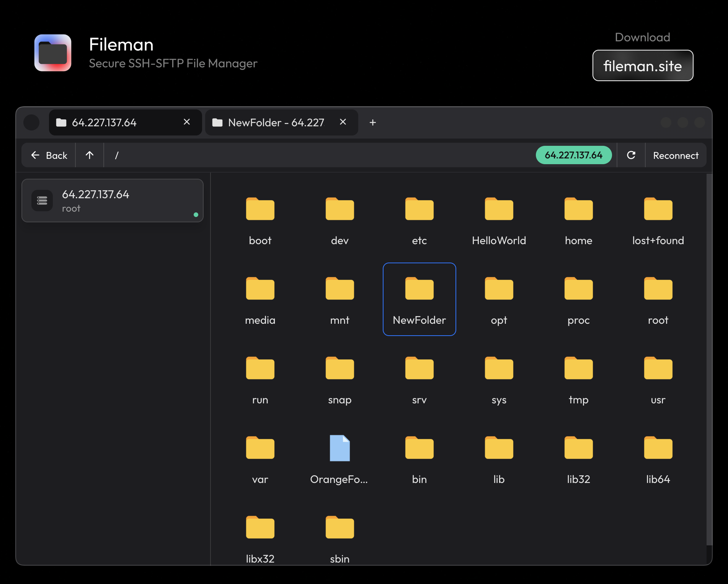Open the run folder
728x584 pixels.
(x=260, y=379)
